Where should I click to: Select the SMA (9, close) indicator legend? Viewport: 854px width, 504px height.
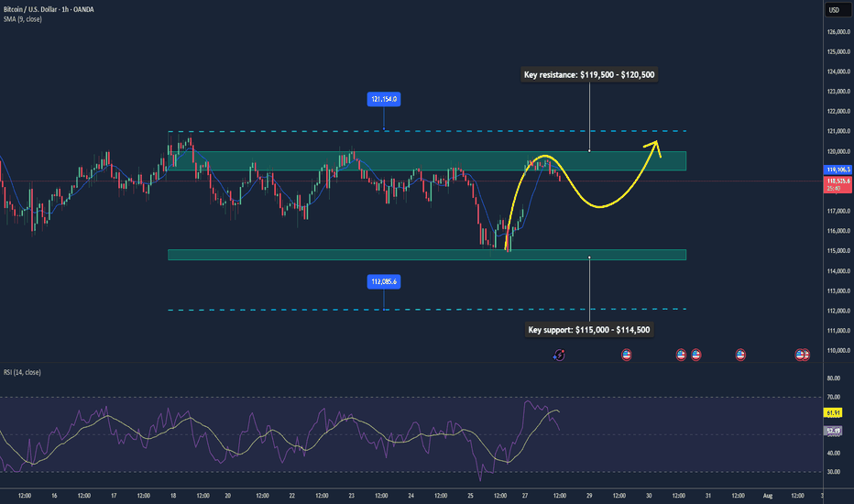22,19
